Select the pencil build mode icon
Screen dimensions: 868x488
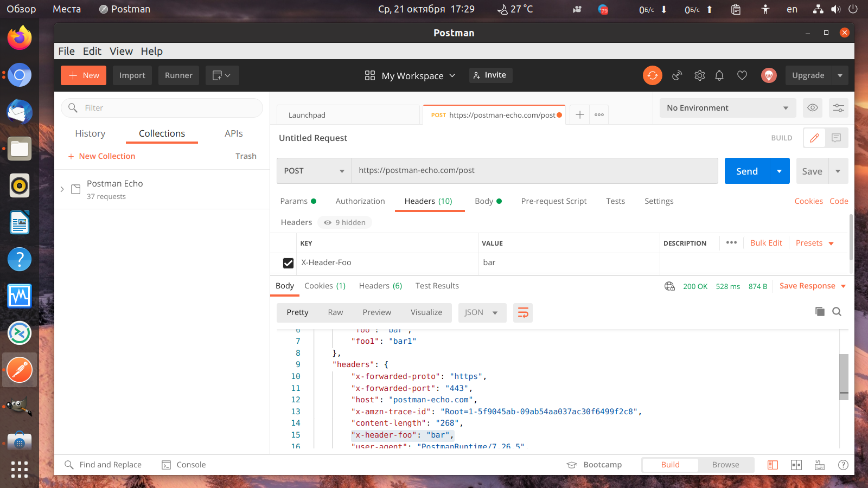click(814, 138)
